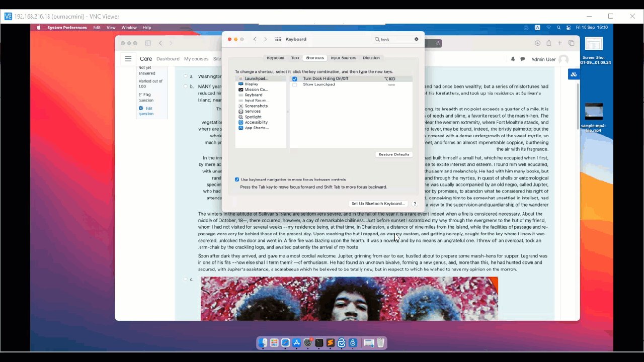Open the Apple menu
Screen dimensions: 644x362
[x=38, y=28]
